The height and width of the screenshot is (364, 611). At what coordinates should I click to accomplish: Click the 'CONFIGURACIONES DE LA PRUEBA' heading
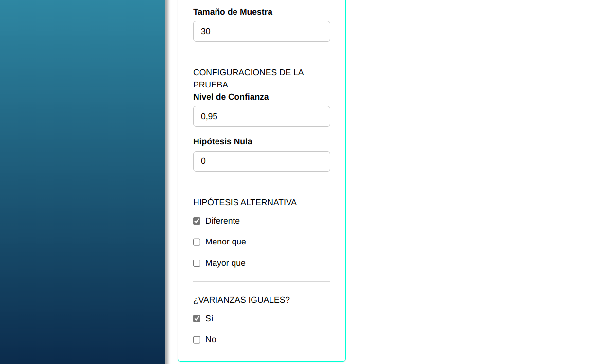pyautogui.click(x=248, y=78)
